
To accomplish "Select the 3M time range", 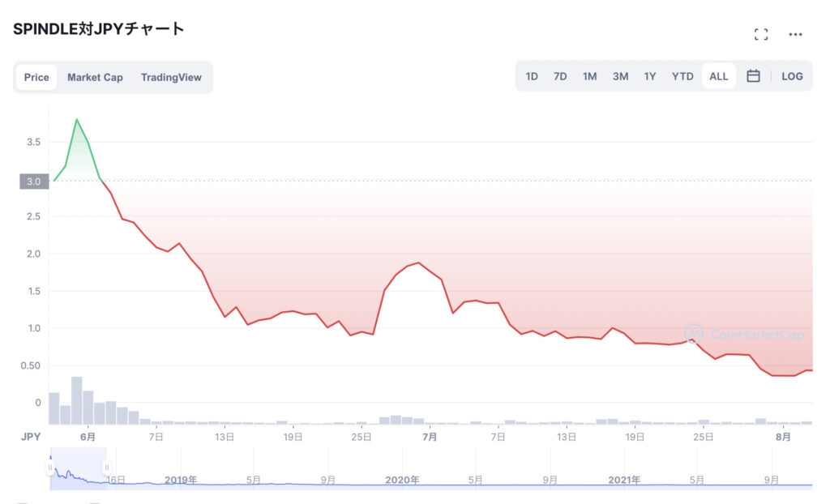I will (x=620, y=76).
